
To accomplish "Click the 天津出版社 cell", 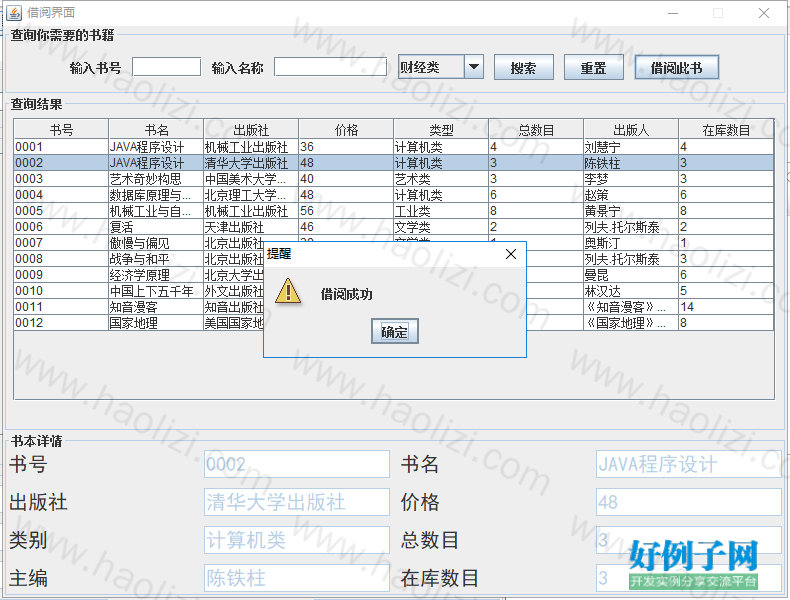I will coord(251,227).
